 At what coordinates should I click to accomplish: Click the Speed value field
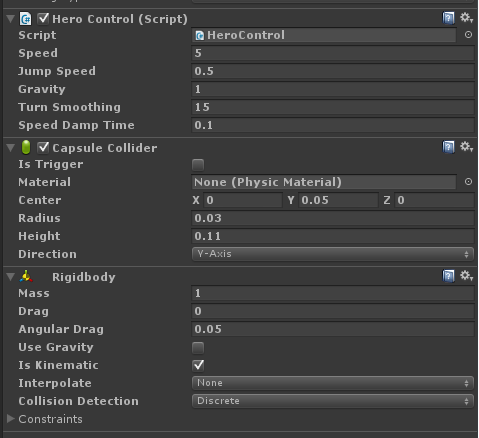click(333, 53)
